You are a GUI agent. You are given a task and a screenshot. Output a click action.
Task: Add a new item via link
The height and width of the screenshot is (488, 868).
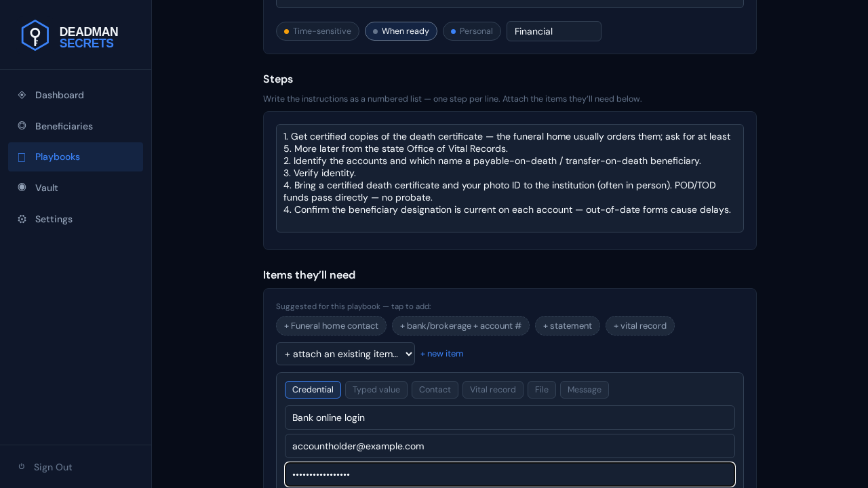pyautogui.click(x=442, y=354)
